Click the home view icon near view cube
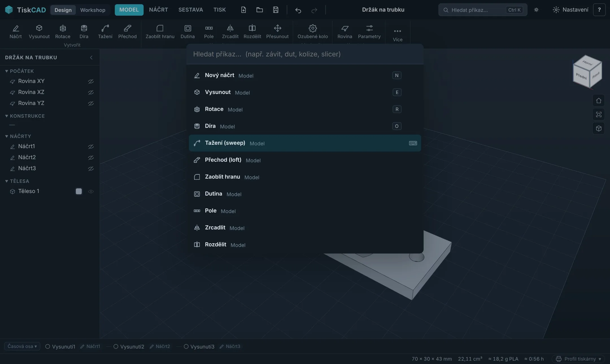Image resolution: width=610 pixels, height=364 pixels. (x=598, y=100)
